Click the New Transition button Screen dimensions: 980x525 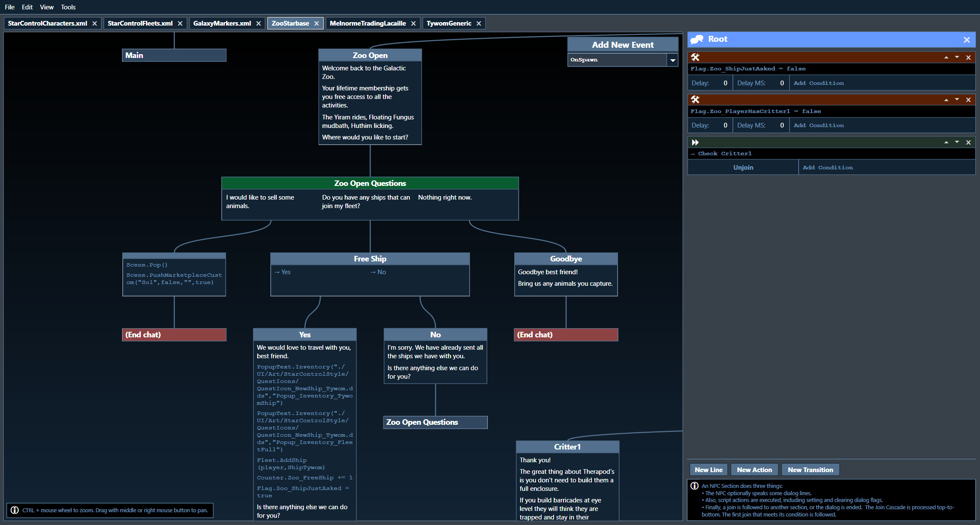pos(810,469)
